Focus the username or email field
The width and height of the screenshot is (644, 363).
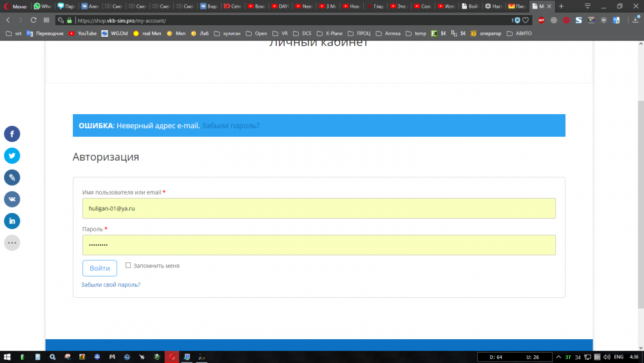pos(319,208)
